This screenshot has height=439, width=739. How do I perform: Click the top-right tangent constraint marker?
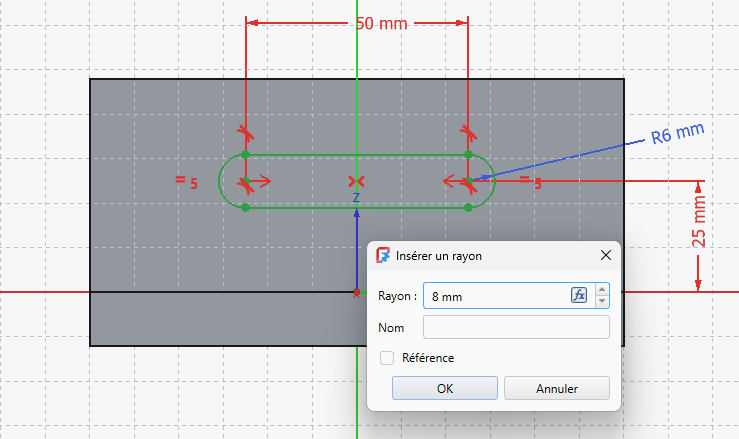click(x=467, y=132)
